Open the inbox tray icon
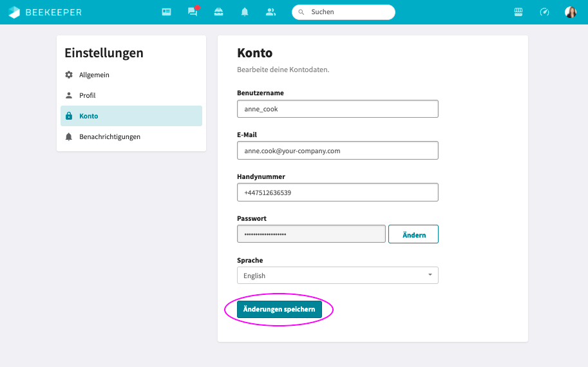Screen dimensions: 588x367 [218, 12]
